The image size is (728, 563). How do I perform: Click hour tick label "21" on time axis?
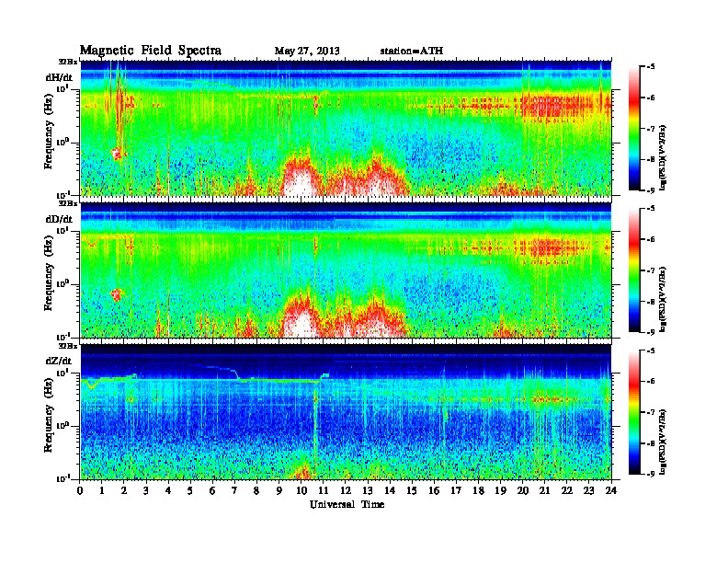pyautogui.click(x=545, y=490)
